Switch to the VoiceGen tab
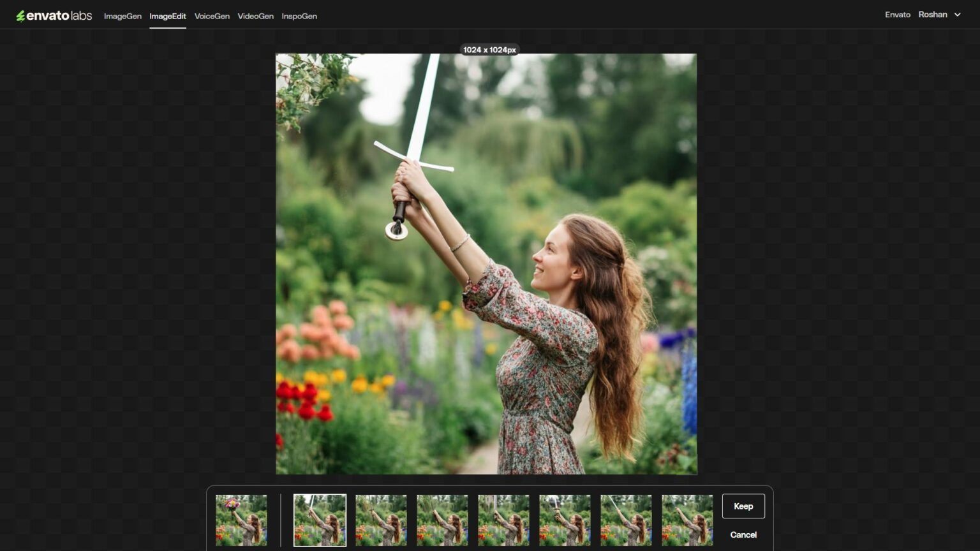 (x=211, y=16)
